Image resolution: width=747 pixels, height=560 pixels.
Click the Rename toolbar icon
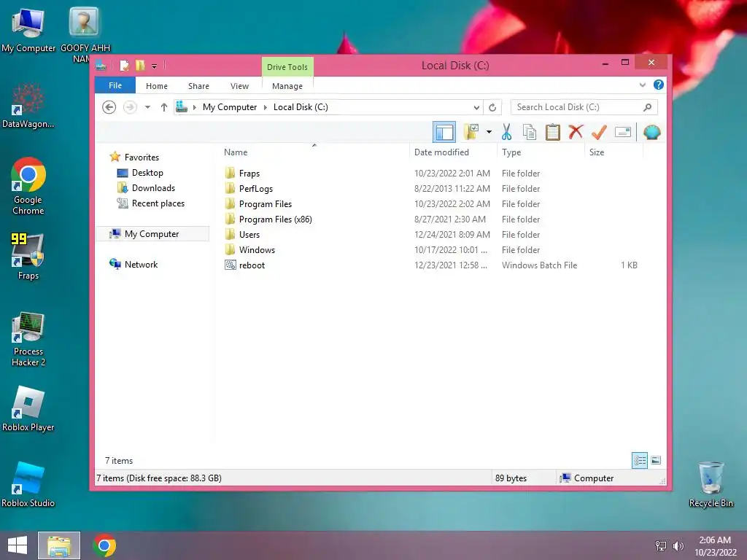point(623,132)
